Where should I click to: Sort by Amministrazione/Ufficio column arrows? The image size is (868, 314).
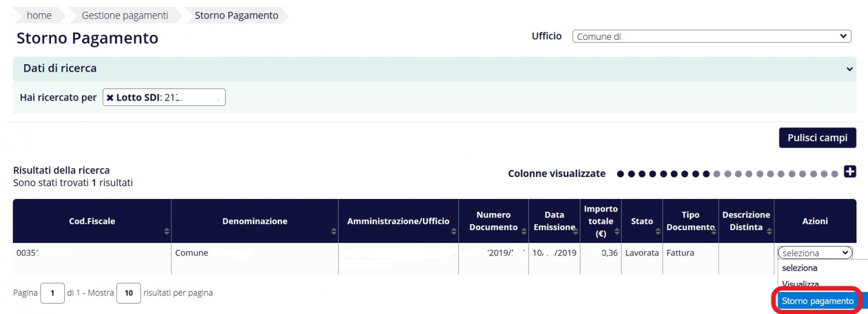point(454,231)
